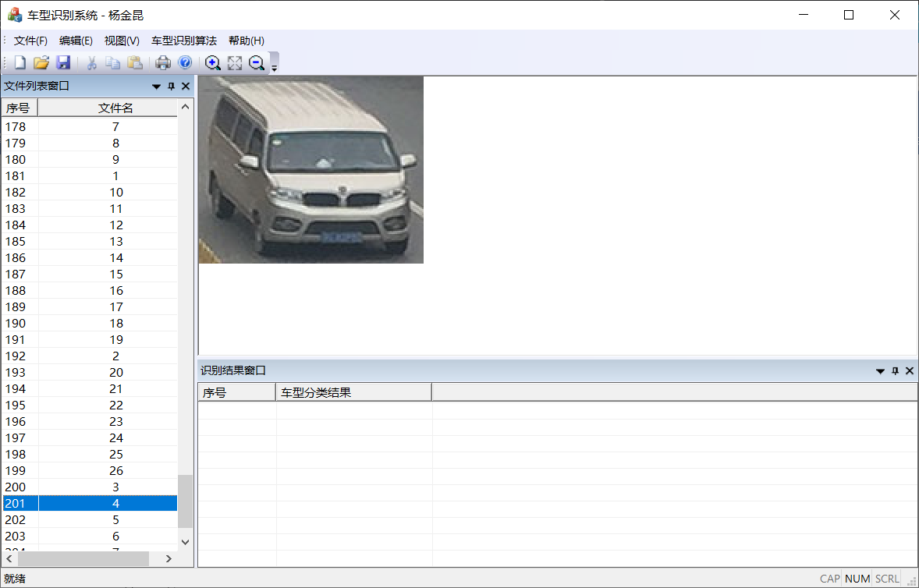Image resolution: width=919 pixels, height=588 pixels.
Task: Expand the toolbar options overflow arrow
Action: pos(274,67)
